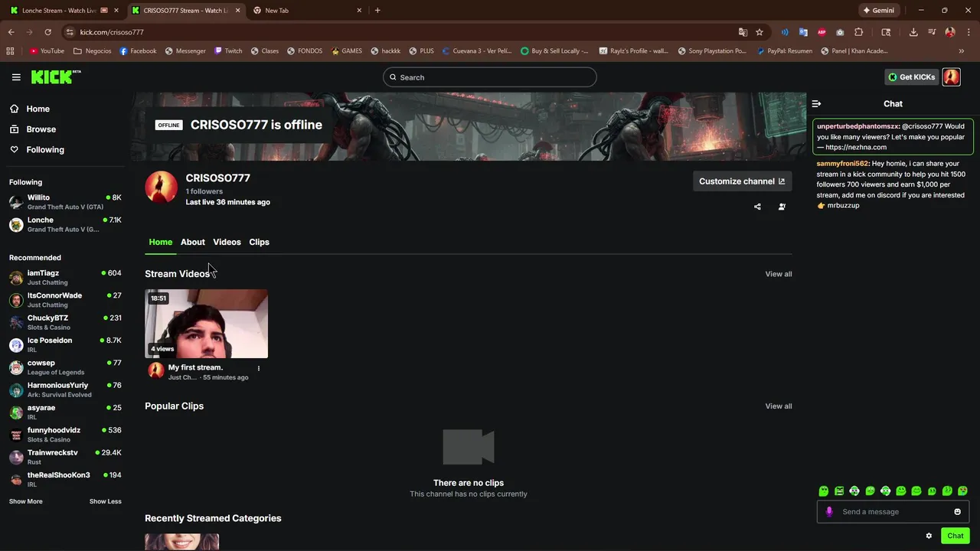Image resolution: width=980 pixels, height=551 pixels.
Task: Open the ABP extension icon
Action: (x=822, y=32)
